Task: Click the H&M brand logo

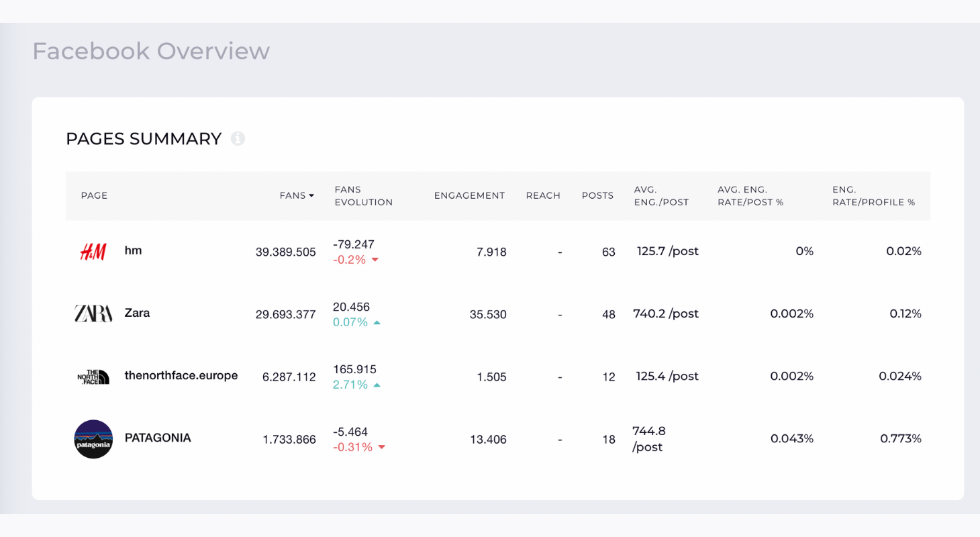Action: [x=93, y=252]
